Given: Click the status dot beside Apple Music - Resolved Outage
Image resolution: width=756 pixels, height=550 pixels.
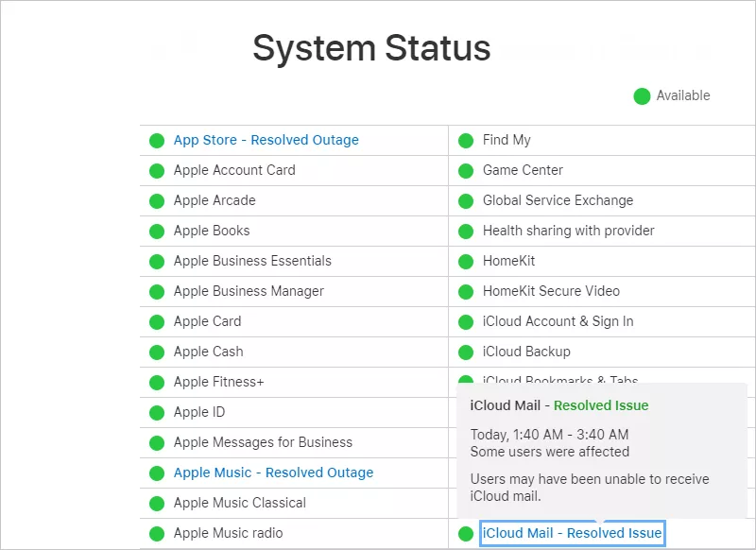Looking at the screenshot, I should (x=157, y=473).
